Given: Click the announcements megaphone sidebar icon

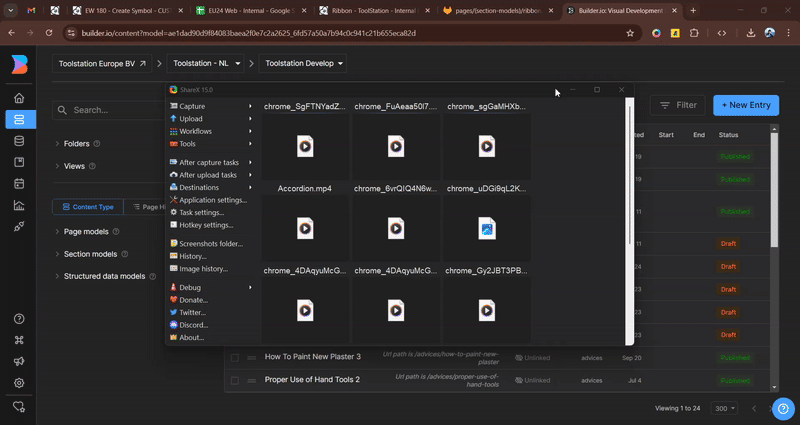Looking at the screenshot, I should (19, 361).
